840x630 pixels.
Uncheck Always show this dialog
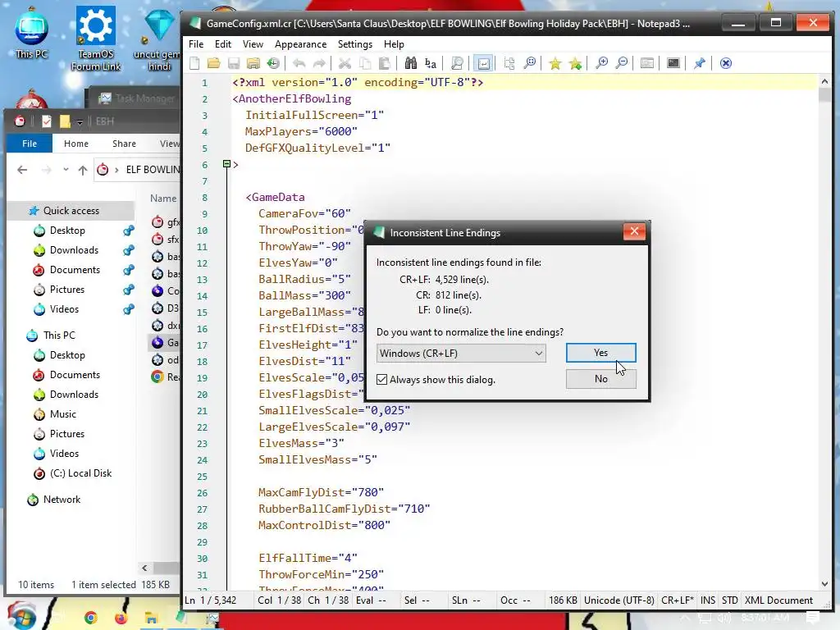click(382, 380)
